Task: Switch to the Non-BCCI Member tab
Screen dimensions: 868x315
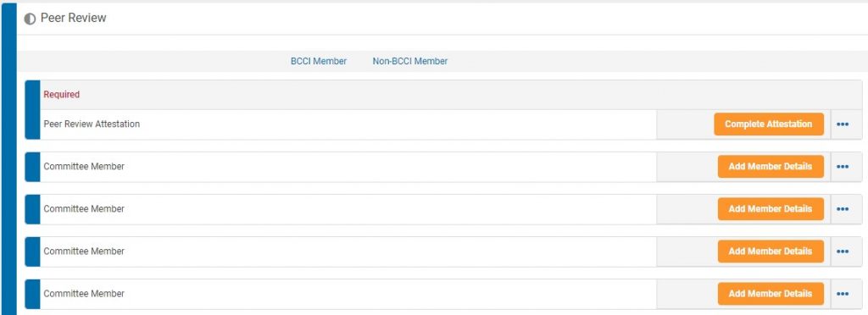Action: pos(410,61)
